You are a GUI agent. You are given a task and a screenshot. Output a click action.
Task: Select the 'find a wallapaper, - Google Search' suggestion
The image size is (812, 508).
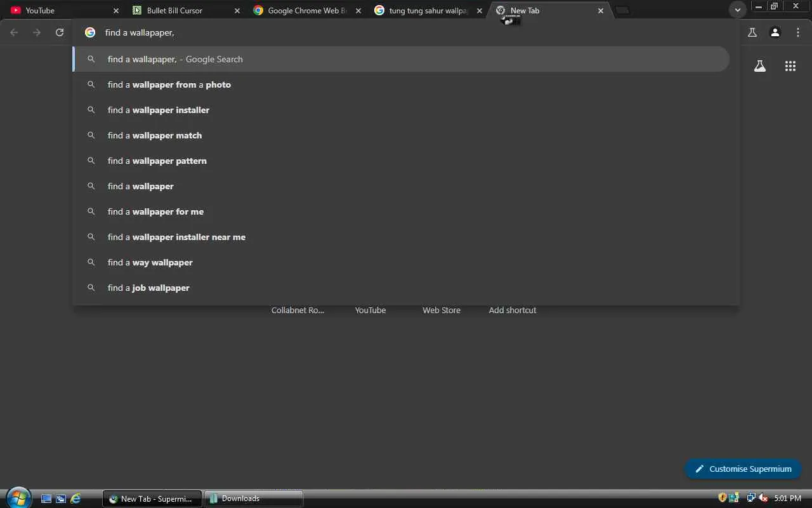pyautogui.click(x=401, y=59)
